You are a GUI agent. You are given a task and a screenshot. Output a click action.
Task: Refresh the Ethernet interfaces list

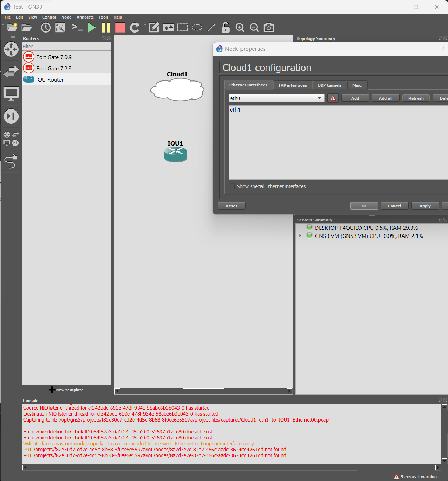pyautogui.click(x=416, y=98)
